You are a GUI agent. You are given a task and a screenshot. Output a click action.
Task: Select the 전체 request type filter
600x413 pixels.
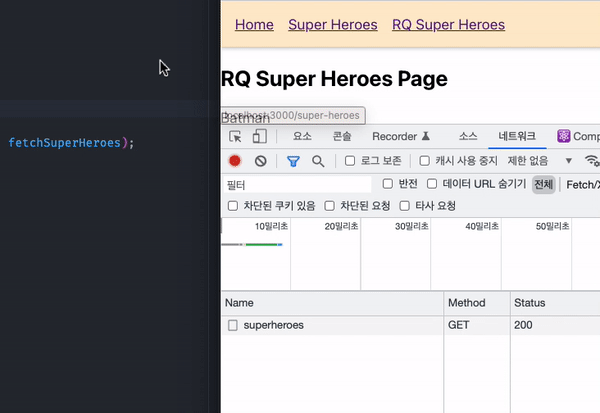click(543, 185)
